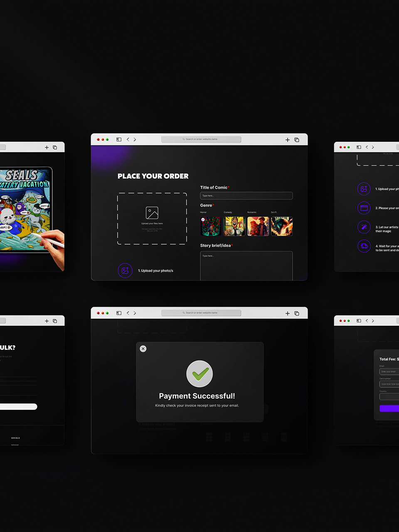Click address bar in Place Your Order window
The width and height of the screenshot is (399, 532).
pyautogui.click(x=201, y=139)
